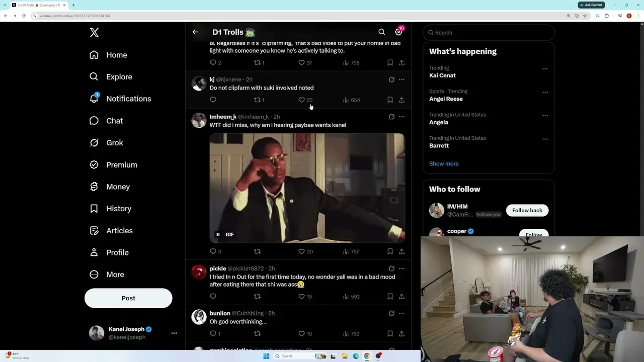Viewport: 644px width, 362px height.
Task: Bookmark kj's clipfarm post
Action: tap(390, 100)
